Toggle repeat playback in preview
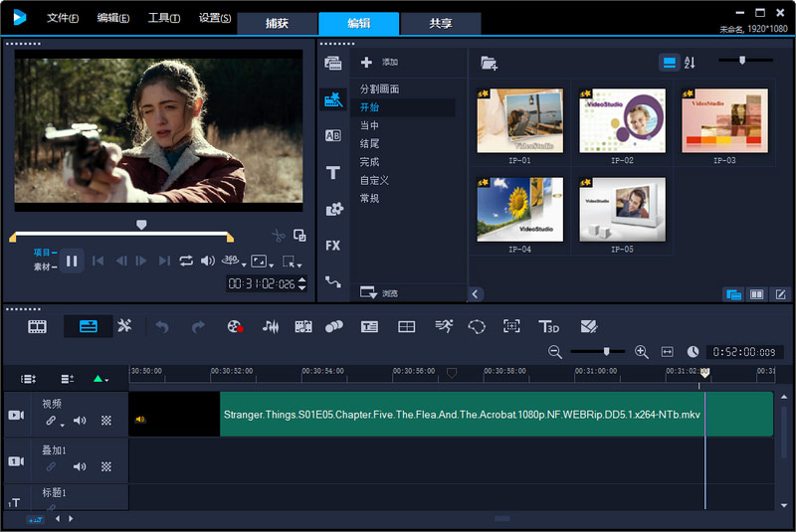 click(x=186, y=261)
